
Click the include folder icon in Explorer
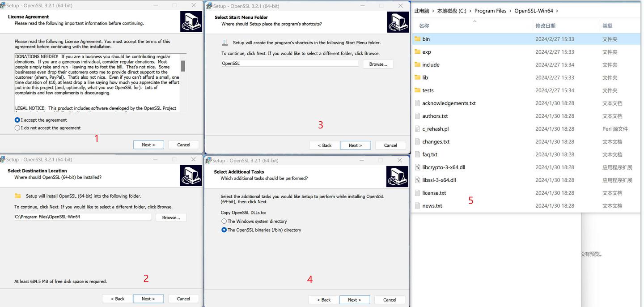tap(417, 64)
